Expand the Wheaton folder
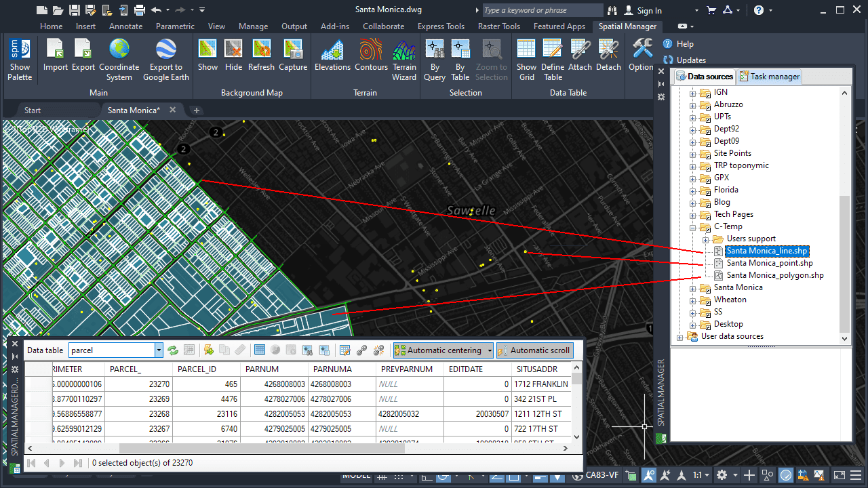The height and width of the screenshot is (488, 868). 693,300
